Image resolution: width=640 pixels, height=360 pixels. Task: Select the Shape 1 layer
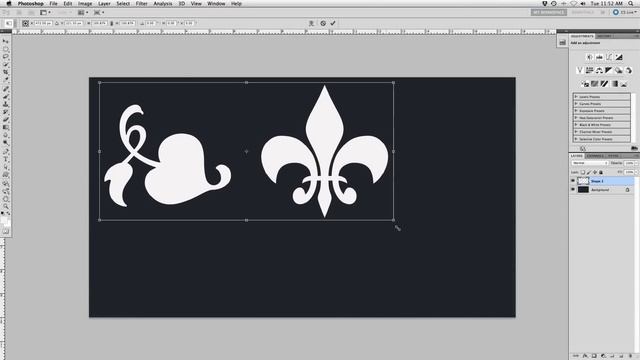pyautogui.click(x=602, y=181)
